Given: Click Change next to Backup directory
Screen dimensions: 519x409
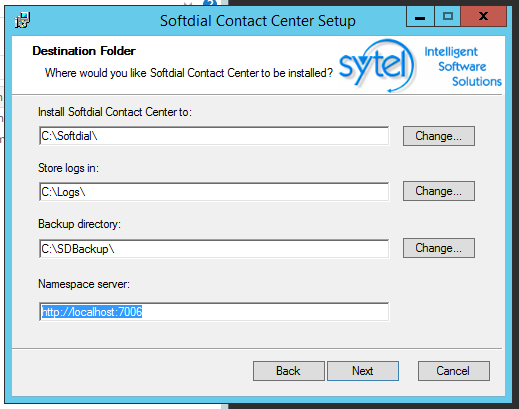Looking at the screenshot, I should click(439, 248).
